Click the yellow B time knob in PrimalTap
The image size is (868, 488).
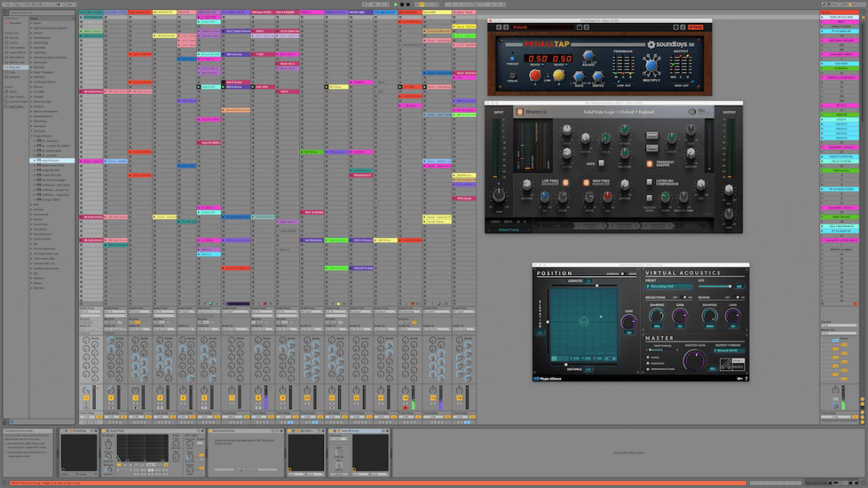pos(559,75)
